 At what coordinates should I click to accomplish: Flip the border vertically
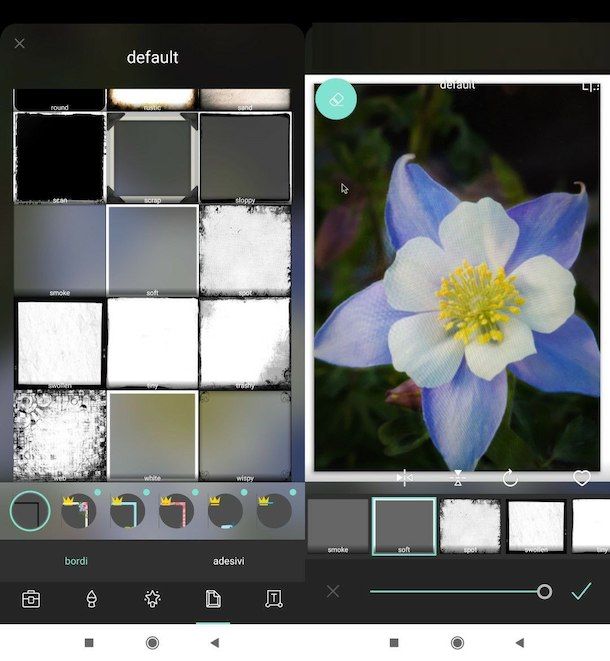[457, 478]
